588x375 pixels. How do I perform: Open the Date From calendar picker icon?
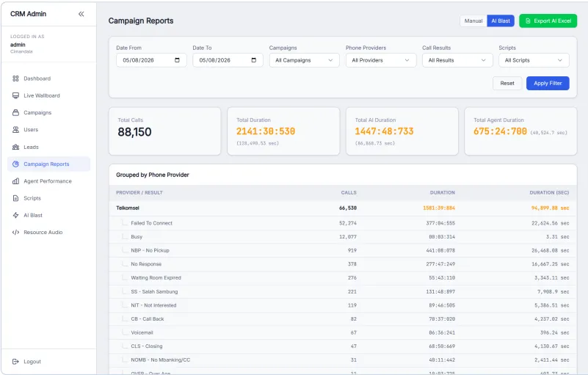(177, 60)
